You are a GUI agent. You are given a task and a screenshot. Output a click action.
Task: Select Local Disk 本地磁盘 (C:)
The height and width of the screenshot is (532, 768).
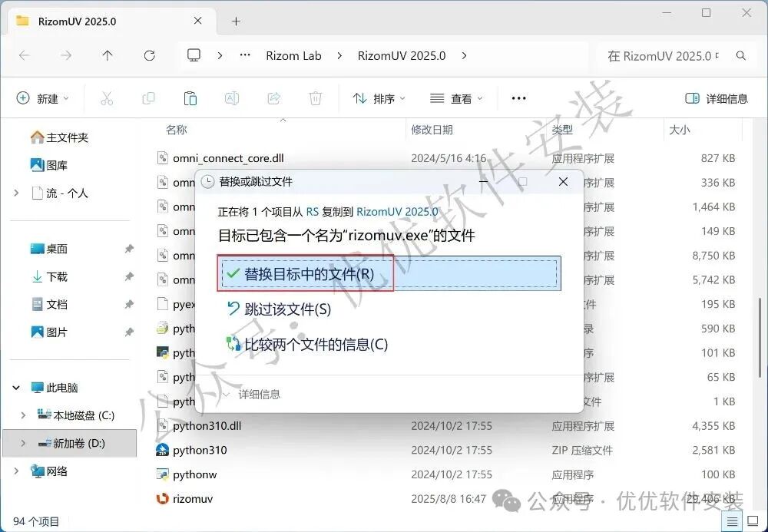click(x=76, y=415)
